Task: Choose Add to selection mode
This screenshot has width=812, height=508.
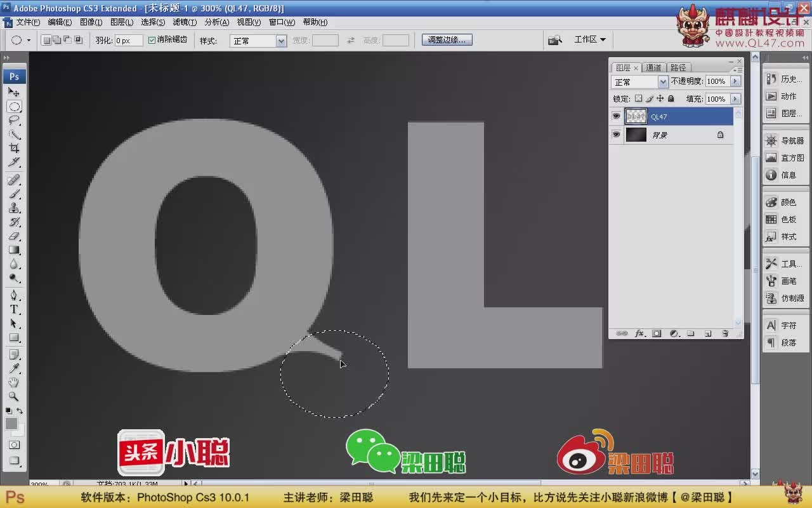Action: pyautogui.click(x=57, y=40)
